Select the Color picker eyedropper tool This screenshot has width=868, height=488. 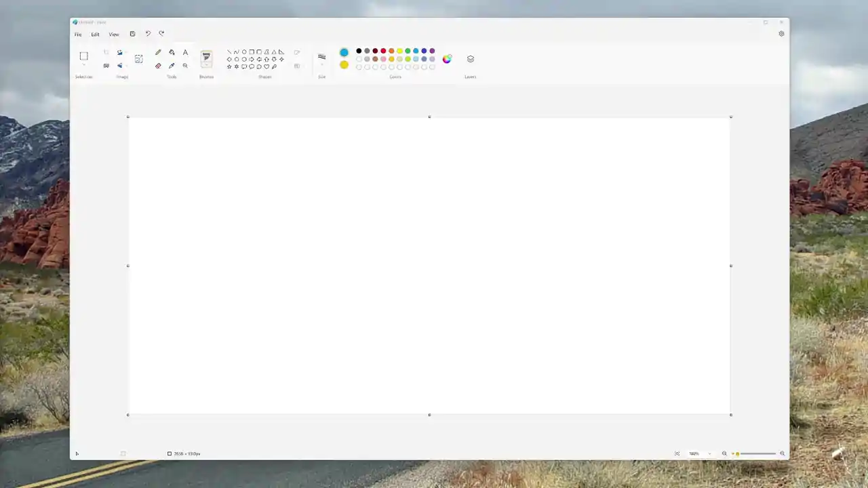172,66
